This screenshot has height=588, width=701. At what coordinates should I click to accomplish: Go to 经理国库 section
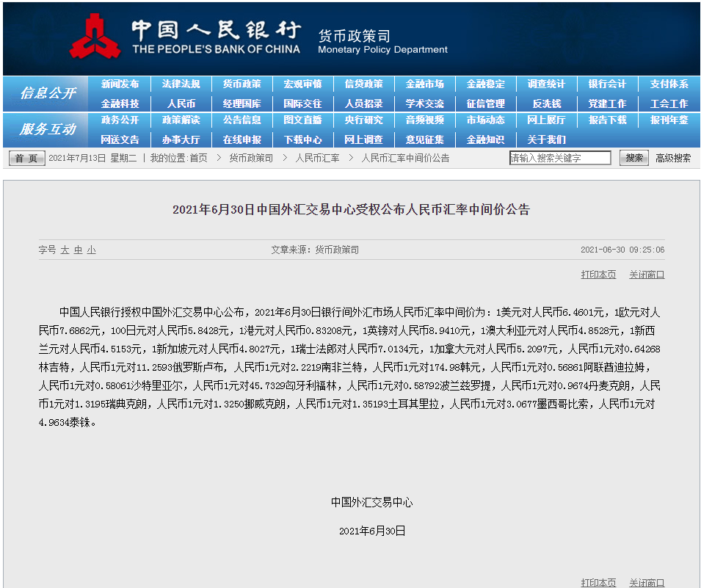pos(241,104)
